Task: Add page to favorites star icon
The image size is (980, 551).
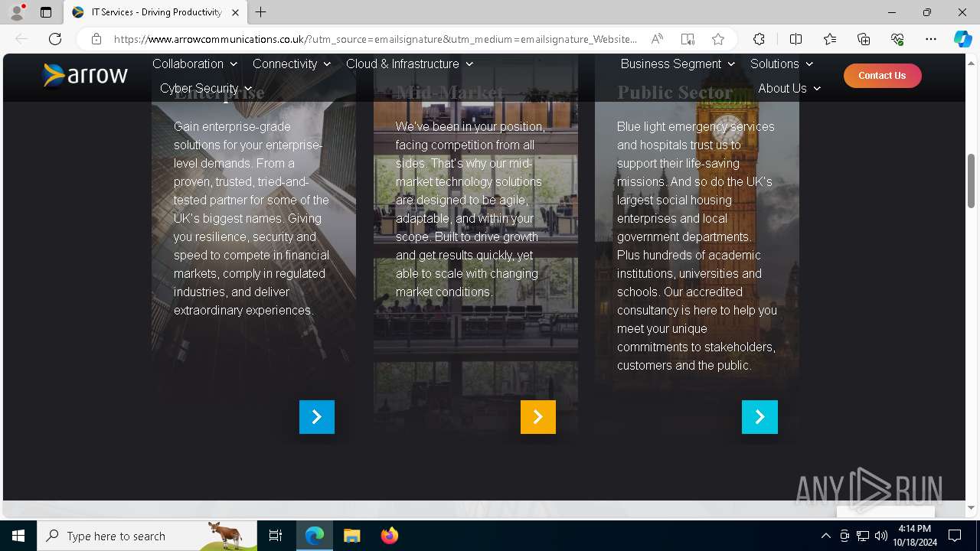Action: pos(718,39)
